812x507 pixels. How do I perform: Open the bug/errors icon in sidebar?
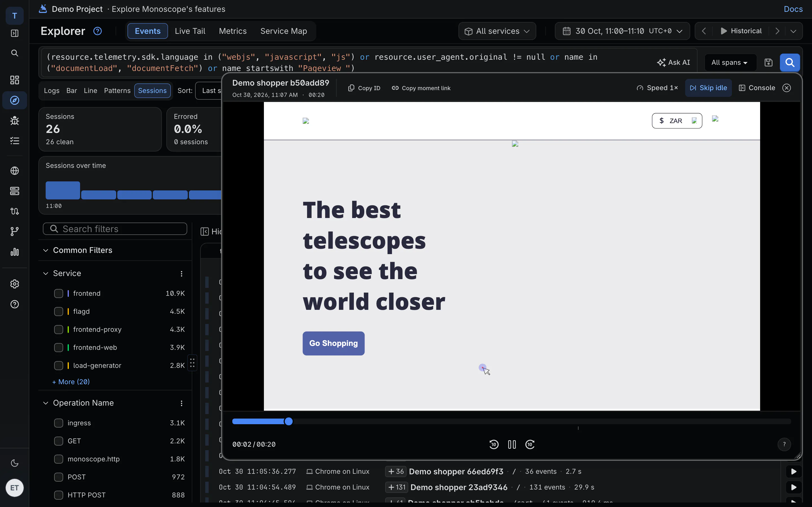pyautogui.click(x=14, y=120)
